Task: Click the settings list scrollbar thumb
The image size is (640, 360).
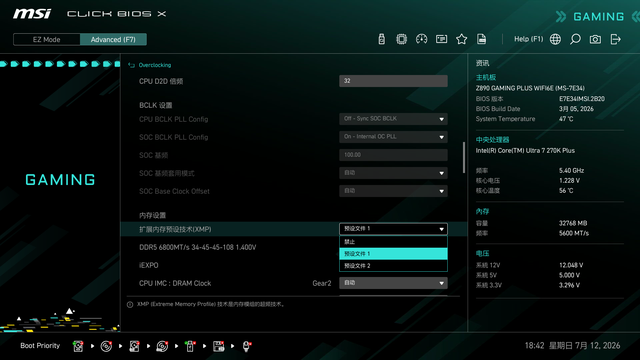Action: [x=464, y=158]
